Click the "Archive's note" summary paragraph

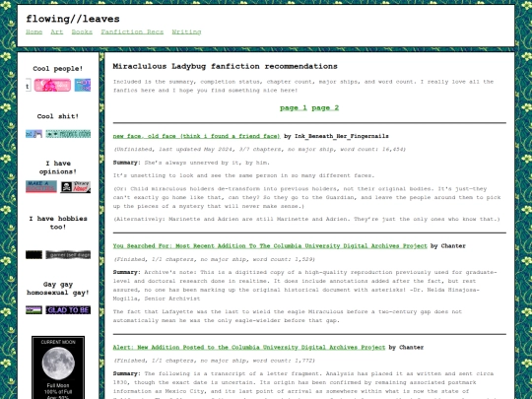point(304,286)
